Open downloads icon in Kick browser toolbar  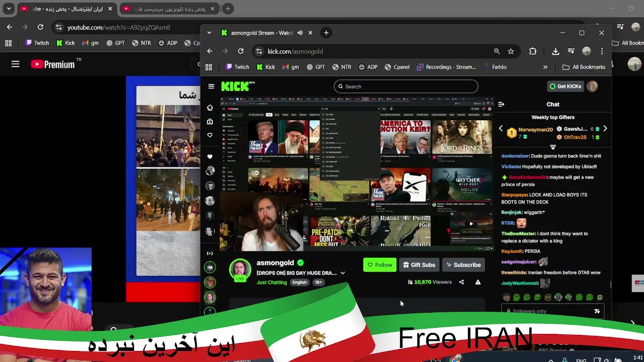pos(555,51)
